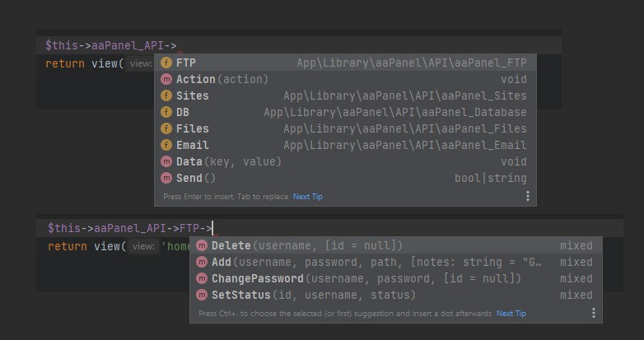Click the mixed return type of Delete
Viewport: 644px width, 340px height.
[x=576, y=245]
